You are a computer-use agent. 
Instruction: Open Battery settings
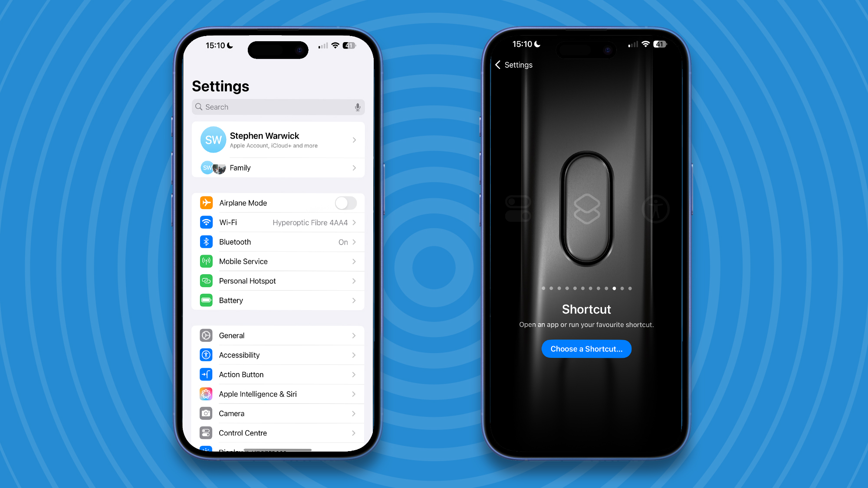[278, 300]
